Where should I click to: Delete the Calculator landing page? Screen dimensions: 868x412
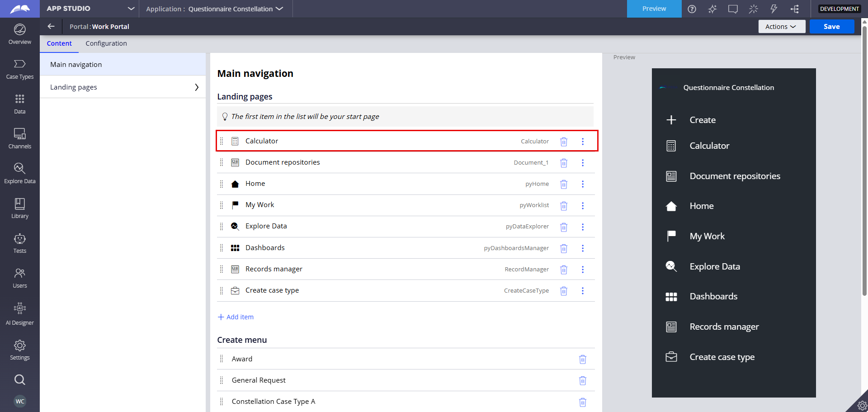[x=564, y=142]
